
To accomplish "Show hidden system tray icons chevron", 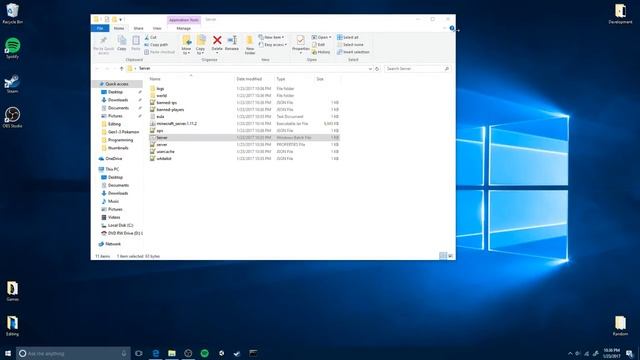I will click(570, 353).
